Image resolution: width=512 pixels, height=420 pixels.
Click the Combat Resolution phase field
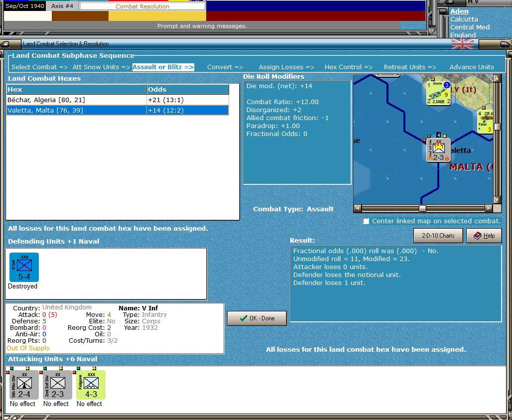click(x=142, y=6)
